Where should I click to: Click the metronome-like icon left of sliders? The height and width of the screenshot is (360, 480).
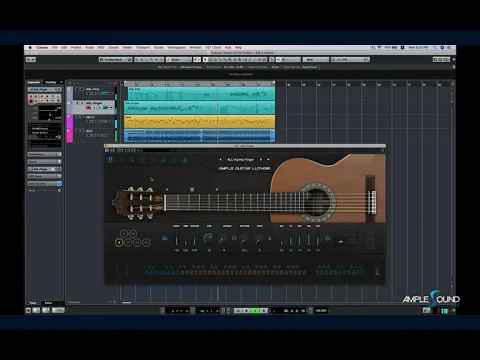point(165,238)
